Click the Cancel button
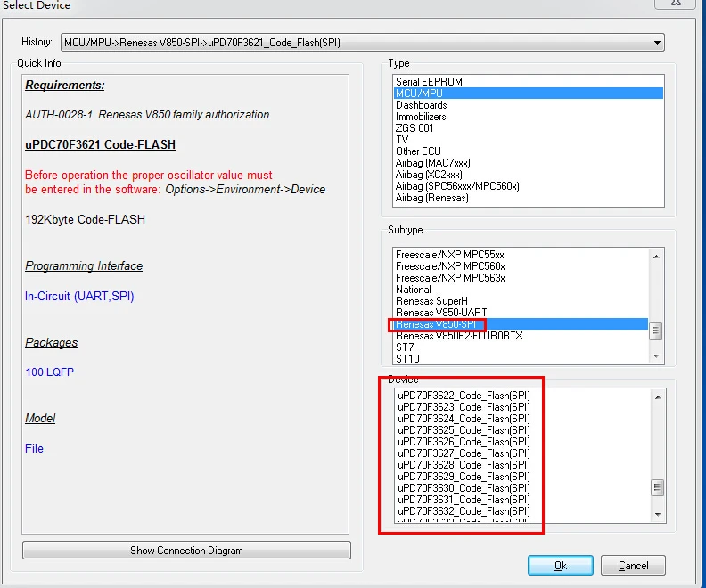 click(633, 565)
